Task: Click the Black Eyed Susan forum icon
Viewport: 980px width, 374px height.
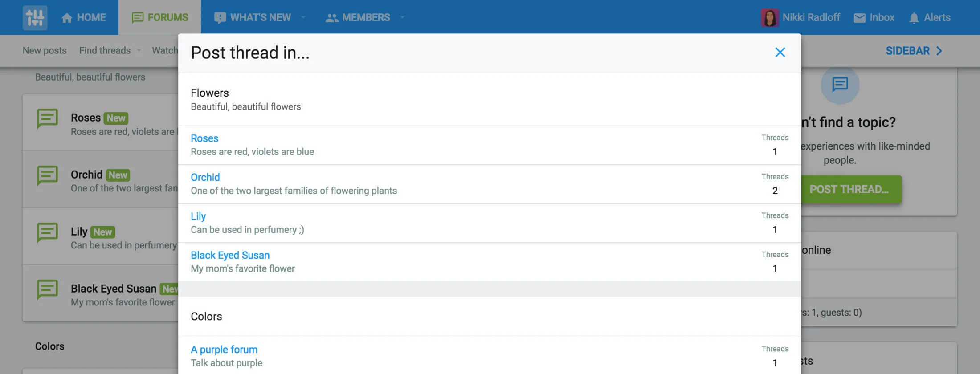Action: click(47, 289)
